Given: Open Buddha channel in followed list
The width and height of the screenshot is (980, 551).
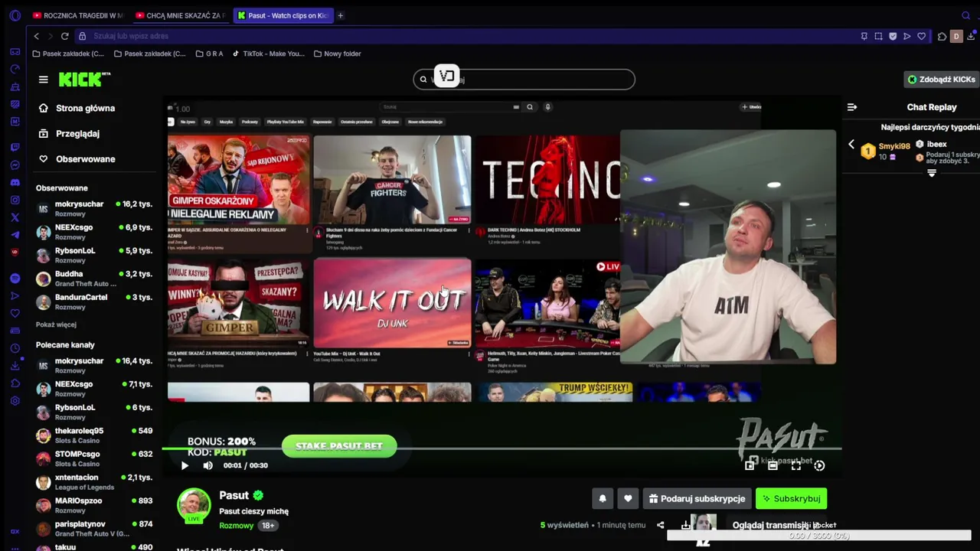Looking at the screenshot, I should (x=94, y=279).
